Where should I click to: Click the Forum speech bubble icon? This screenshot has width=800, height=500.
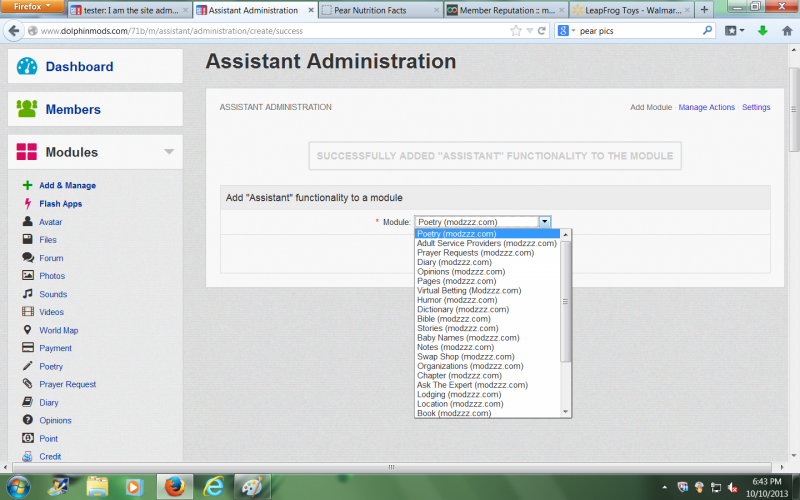click(x=28, y=258)
